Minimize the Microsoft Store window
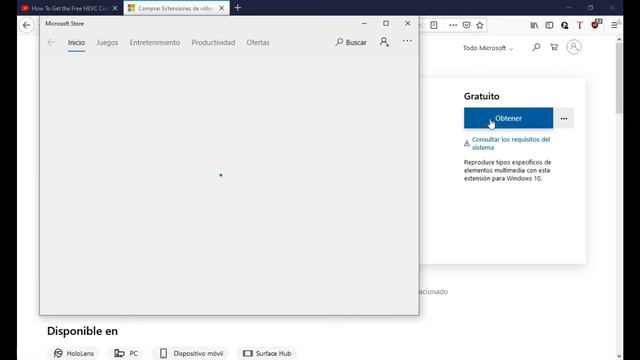The image size is (640, 360). (x=364, y=23)
